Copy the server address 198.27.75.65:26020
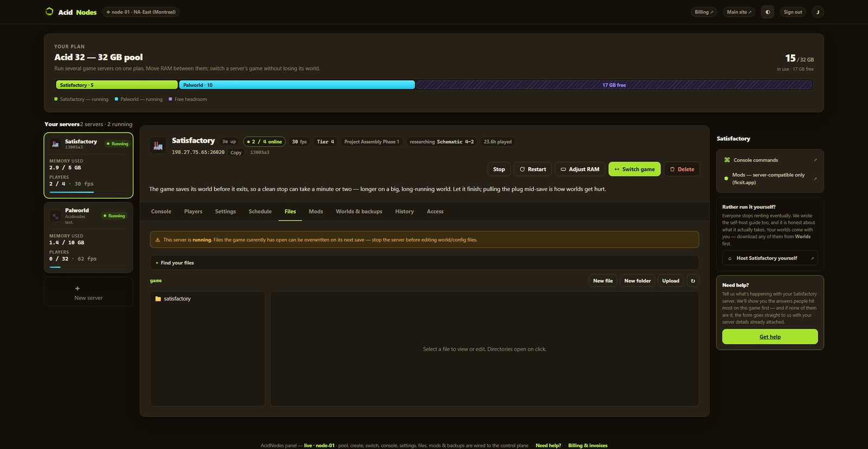The image size is (868, 449). [x=236, y=153]
